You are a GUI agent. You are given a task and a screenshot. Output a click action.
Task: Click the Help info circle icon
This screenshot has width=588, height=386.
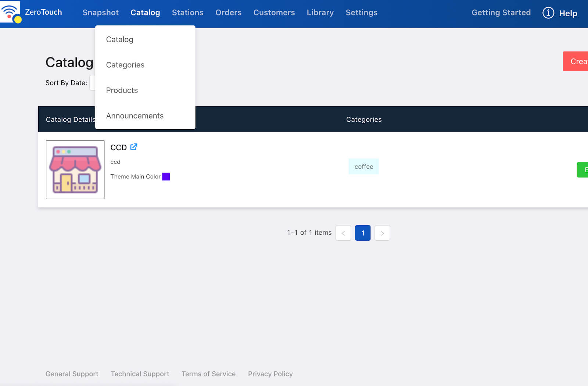tap(548, 13)
